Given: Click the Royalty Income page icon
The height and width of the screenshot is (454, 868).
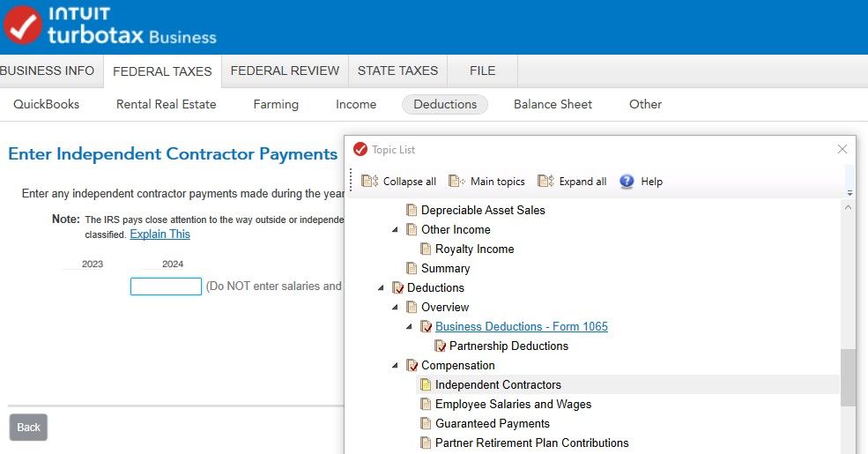Looking at the screenshot, I should [x=426, y=249].
